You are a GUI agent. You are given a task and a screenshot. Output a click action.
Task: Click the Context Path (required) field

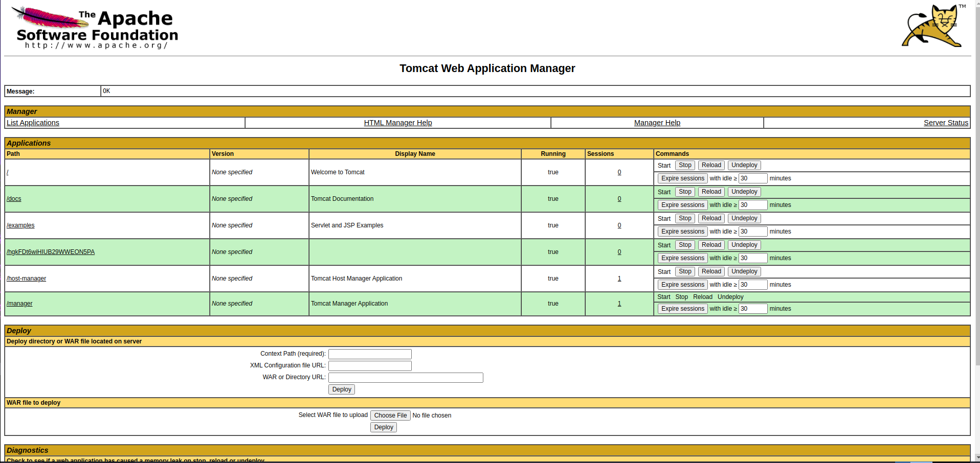[370, 354]
